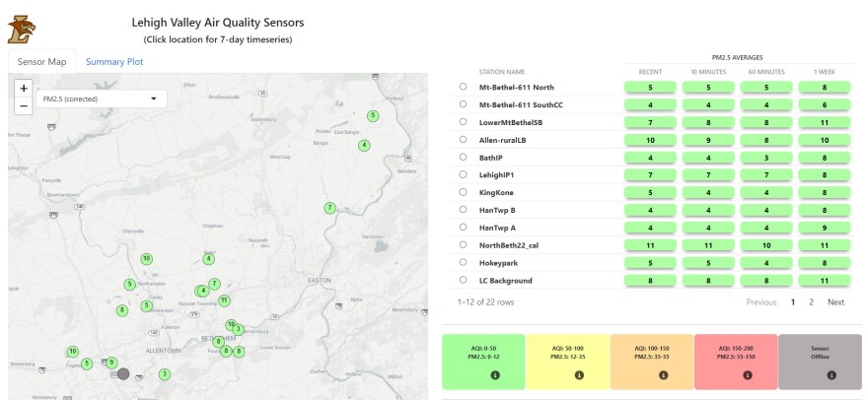Switch to the Summary Plot tab
The image size is (868, 400).
click(114, 61)
